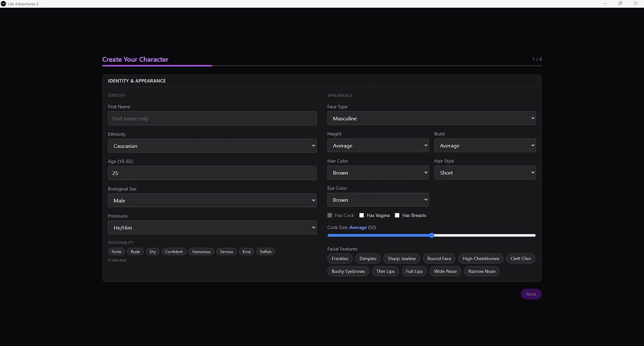The height and width of the screenshot is (346, 644).
Task: Open the Build dropdown
Action: 485,146
